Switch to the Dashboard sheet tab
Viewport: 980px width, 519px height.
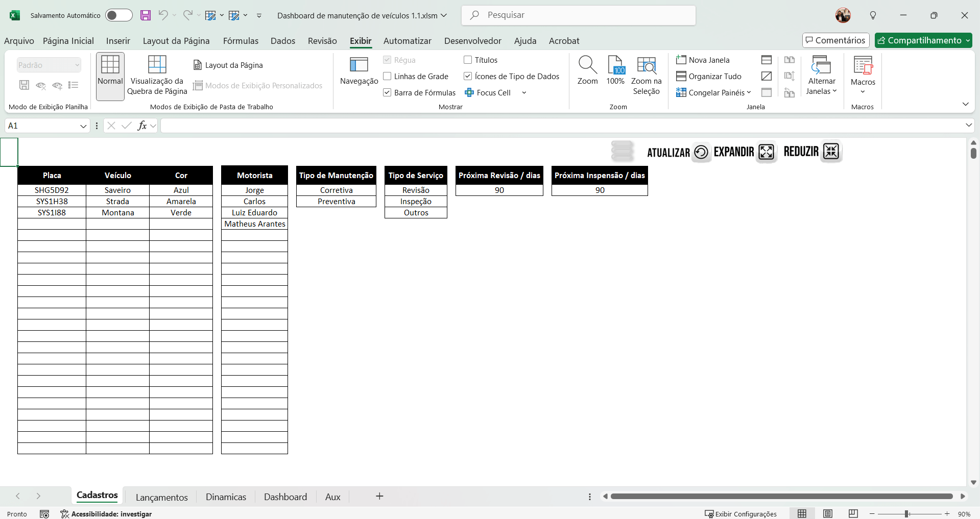point(285,497)
